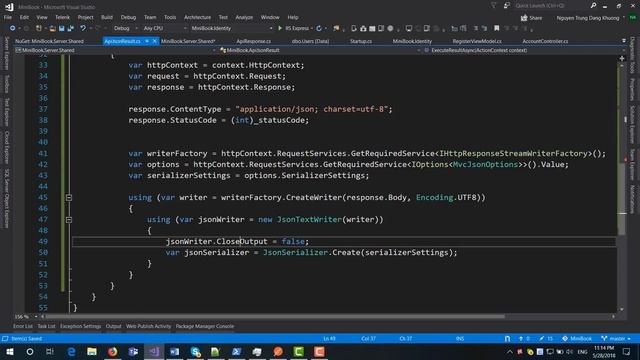Open the MiniBookIdentity startup project dropdown

tap(231, 28)
